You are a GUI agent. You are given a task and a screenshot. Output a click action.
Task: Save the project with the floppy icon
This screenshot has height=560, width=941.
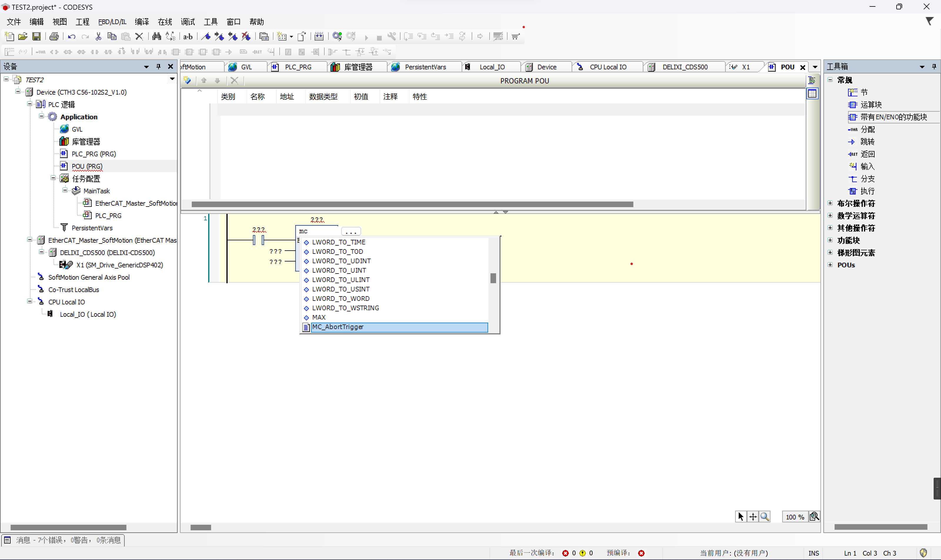point(36,37)
